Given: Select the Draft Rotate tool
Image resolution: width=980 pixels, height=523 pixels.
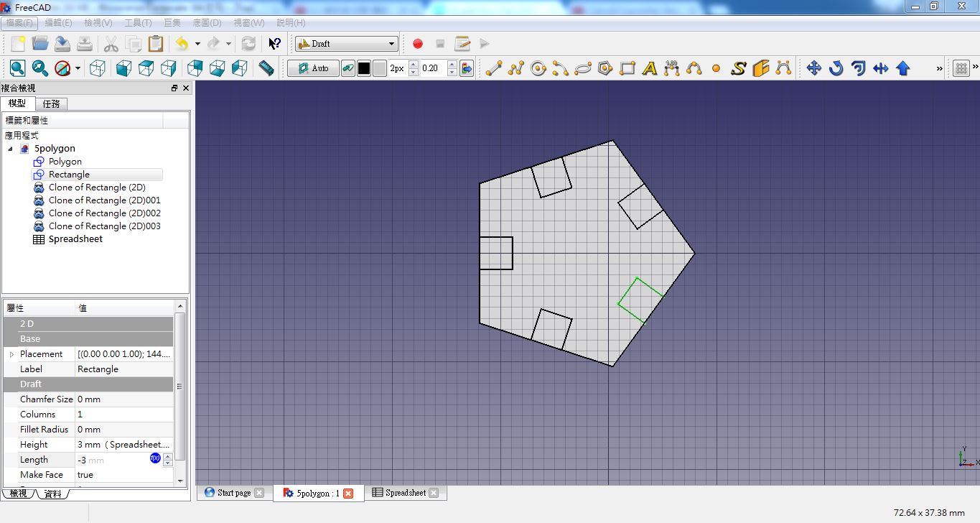Looking at the screenshot, I should pos(836,68).
